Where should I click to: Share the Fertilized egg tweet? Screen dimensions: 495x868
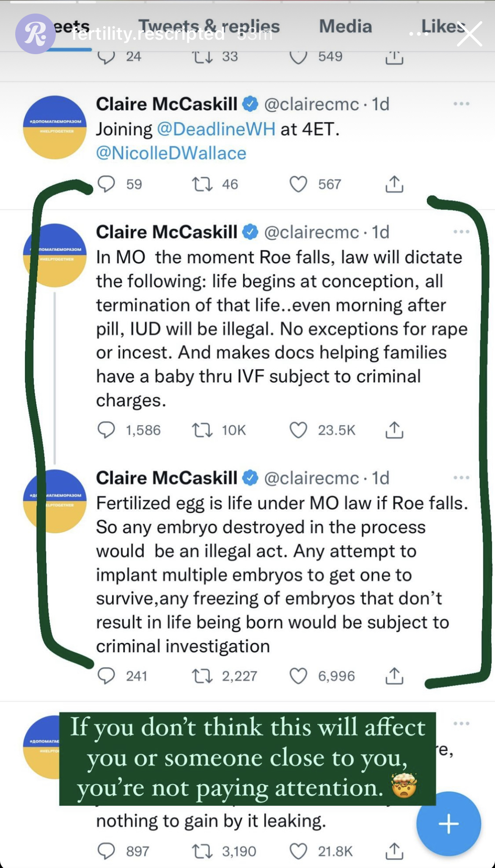pos(394,676)
